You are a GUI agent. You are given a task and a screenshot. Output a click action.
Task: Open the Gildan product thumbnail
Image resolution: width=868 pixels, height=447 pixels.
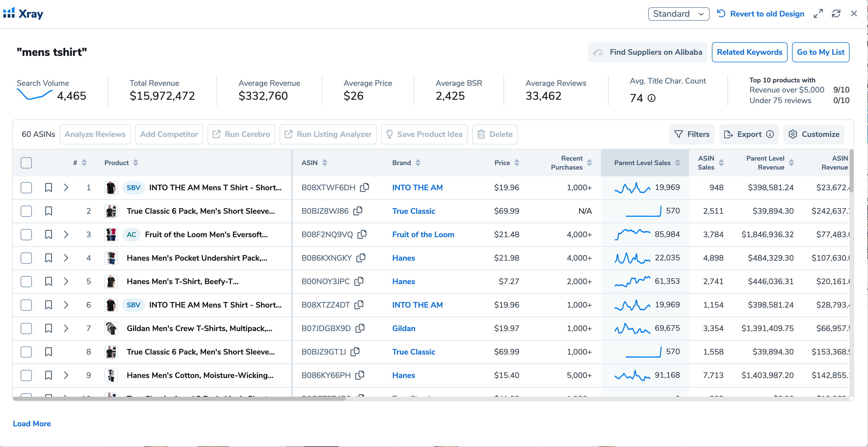[x=111, y=328]
